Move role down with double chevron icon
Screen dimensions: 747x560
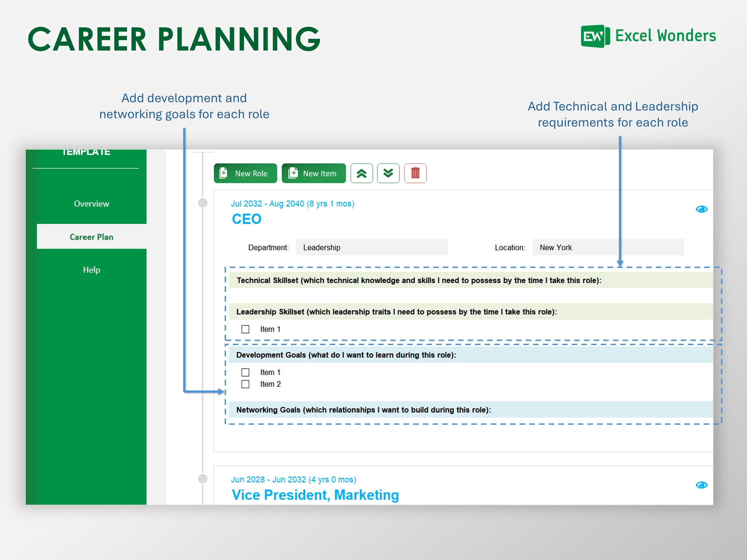[x=388, y=173]
